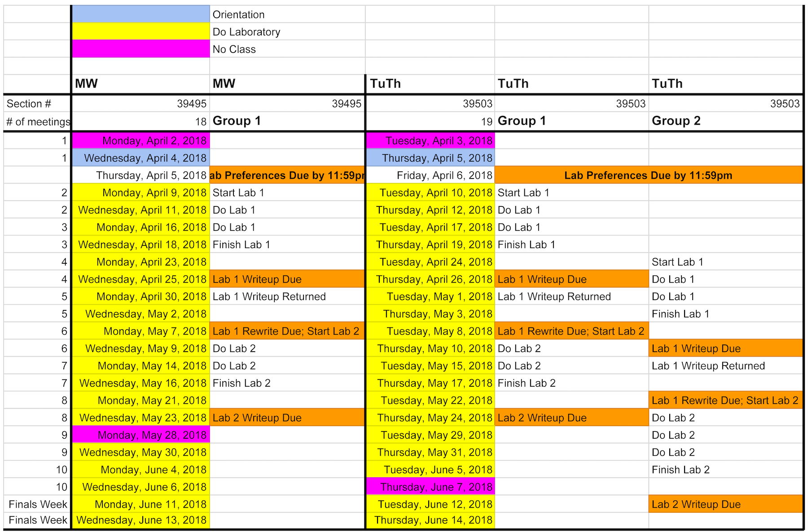808x532 pixels.
Task: Click the first MW column header
Action: 141,83
